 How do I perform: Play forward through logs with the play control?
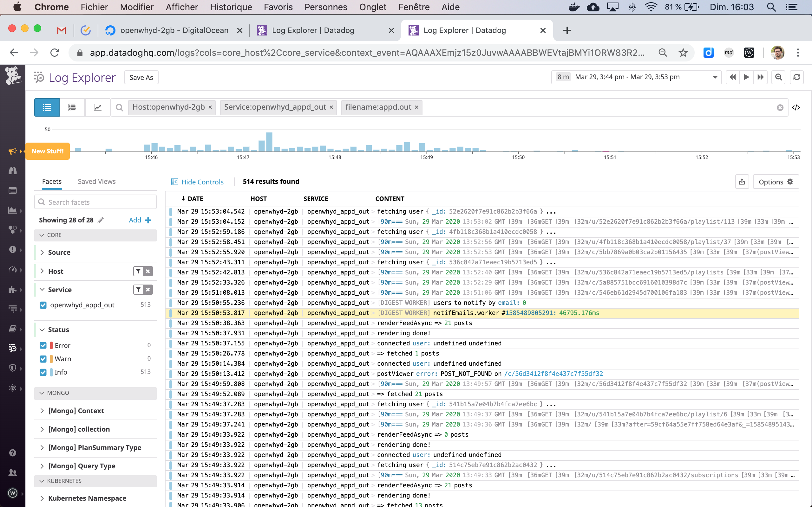[x=747, y=77]
